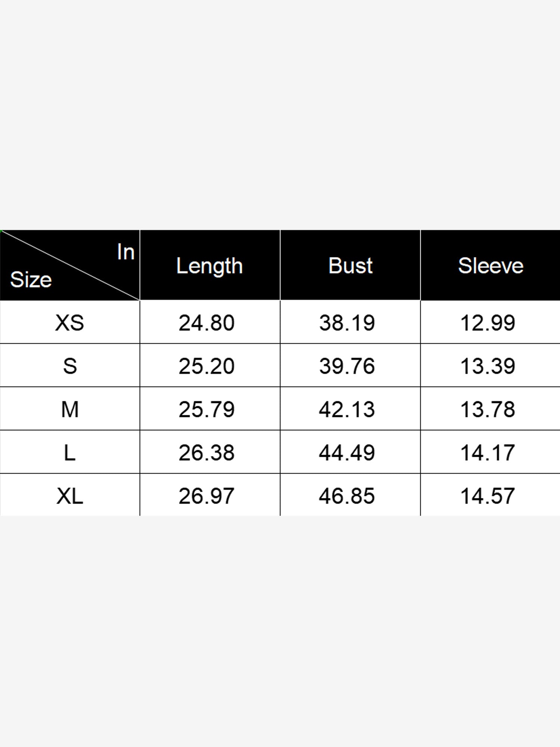Select M bust value 42.13
The height and width of the screenshot is (747, 560).
pyautogui.click(x=347, y=410)
